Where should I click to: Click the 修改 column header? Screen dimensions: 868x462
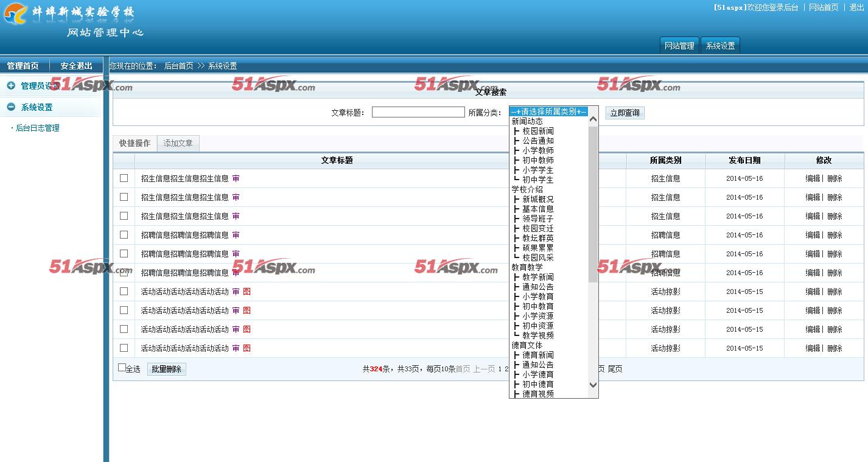pos(824,160)
